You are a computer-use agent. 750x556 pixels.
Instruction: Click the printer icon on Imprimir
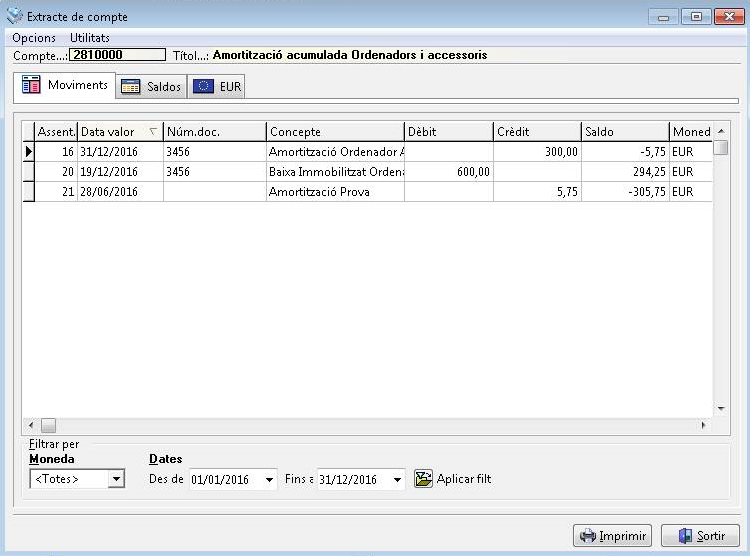tap(587, 535)
